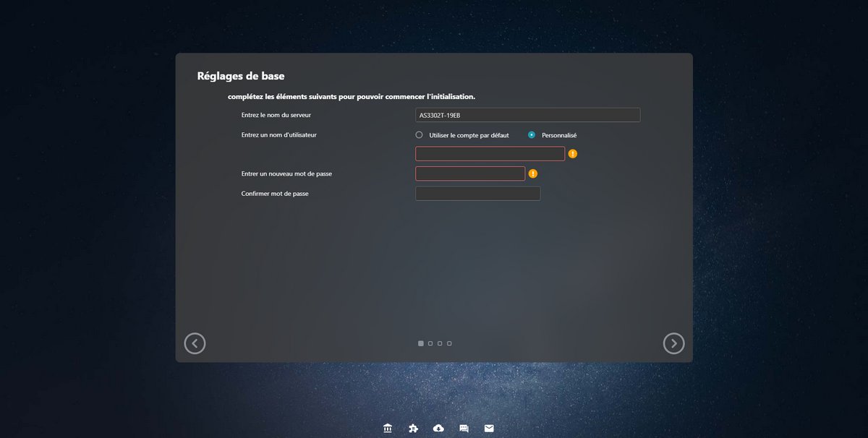
Task: Focus the confirm password input field
Action: click(x=477, y=194)
